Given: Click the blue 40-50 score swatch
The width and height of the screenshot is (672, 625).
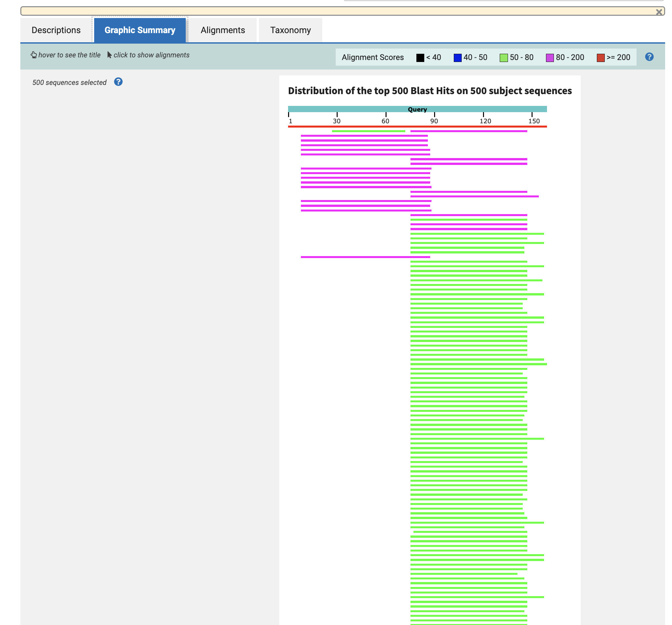Looking at the screenshot, I should point(457,58).
